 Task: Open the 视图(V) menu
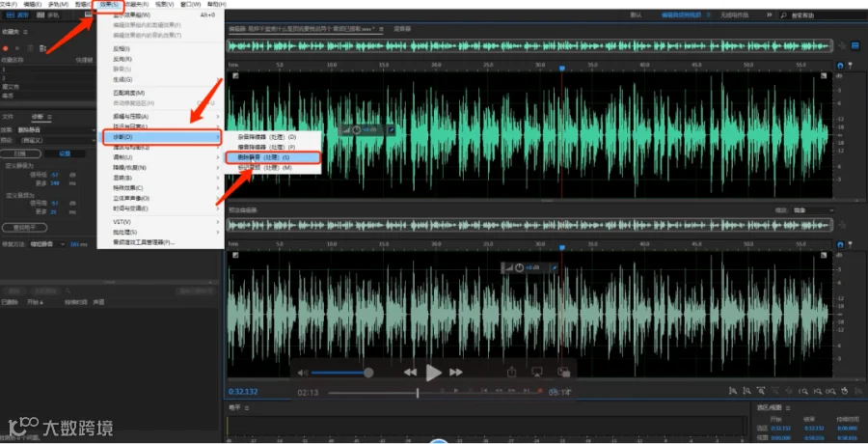(x=164, y=4)
